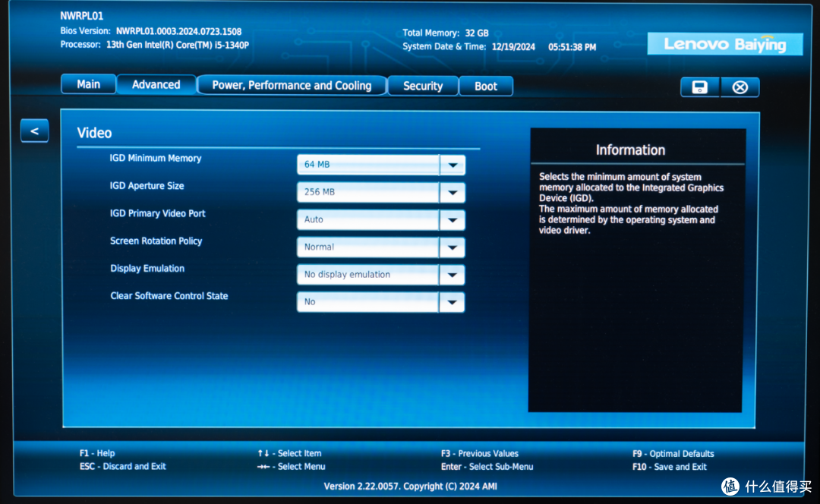Switch to the Advanced tab
This screenshot has height=504, width=820.
point(156,85)
